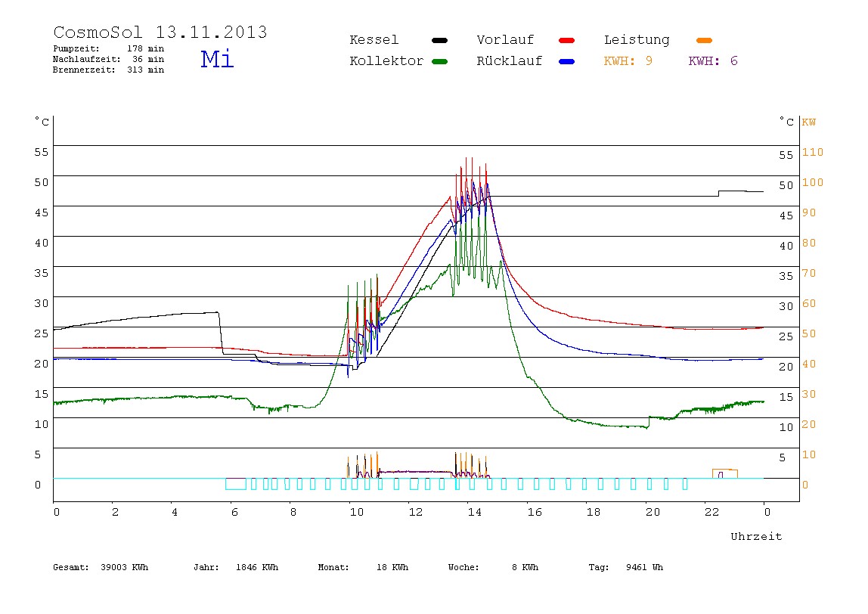Click the "Nachlaufzeit: 36 min" line
Image resolution: width=868 pixels, height=614 pixels.
click(109, 59)
